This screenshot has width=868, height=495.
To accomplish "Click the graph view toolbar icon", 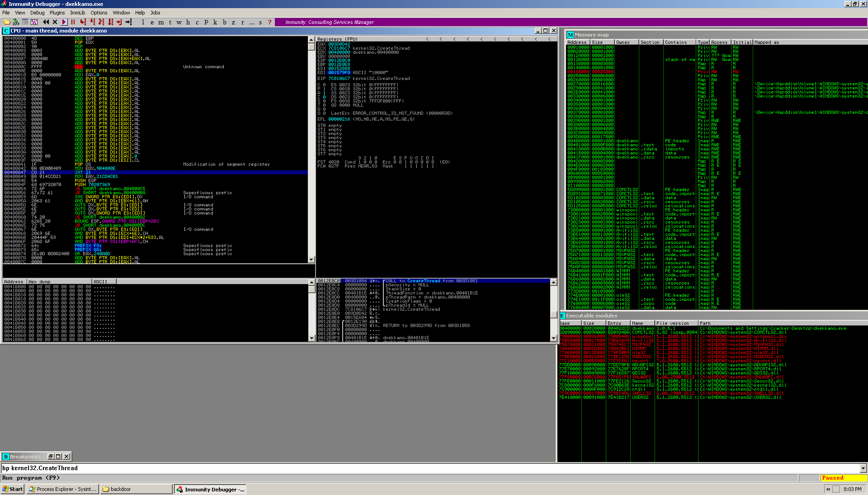I will tap(34, 22).
